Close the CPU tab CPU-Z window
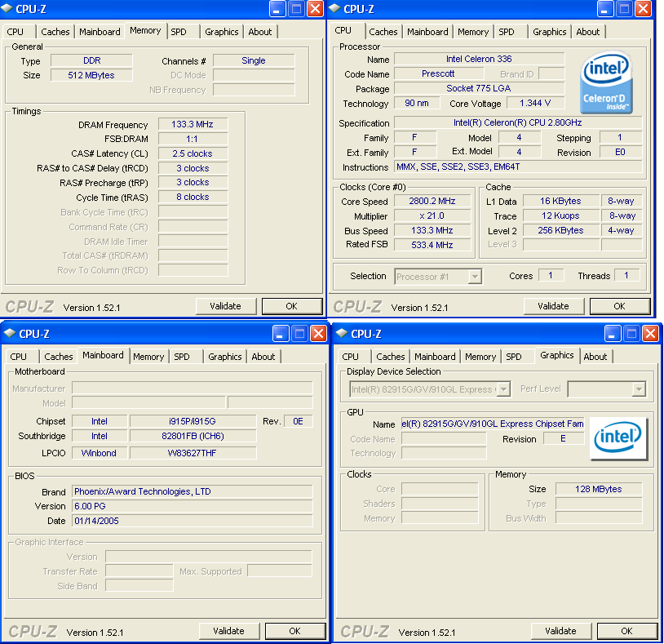Image resolution: width=664 pixels, height=644 pixels. [643, 9]
